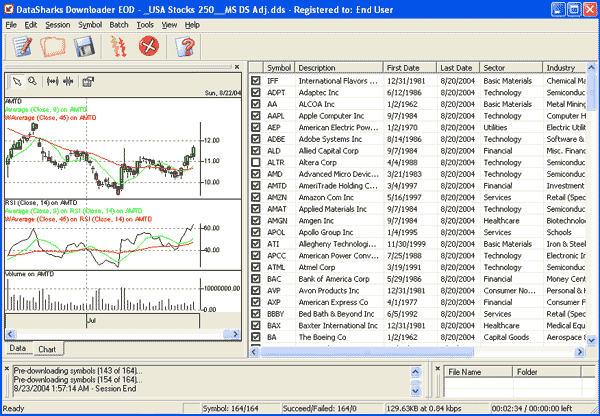
Task: Open the View menu
Action: click(x=169, y=25)
